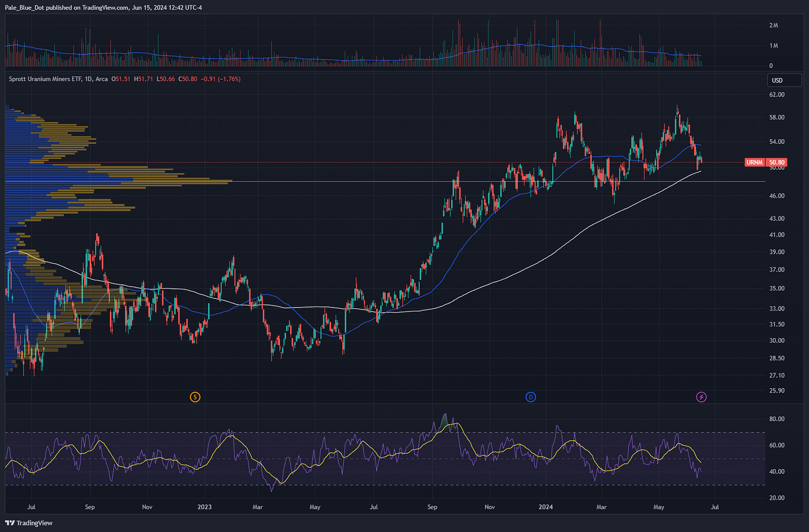Click the 2023 label on the time axis
Image resolution: width=809 pixels, height=532 pixels.
(204, 507)
